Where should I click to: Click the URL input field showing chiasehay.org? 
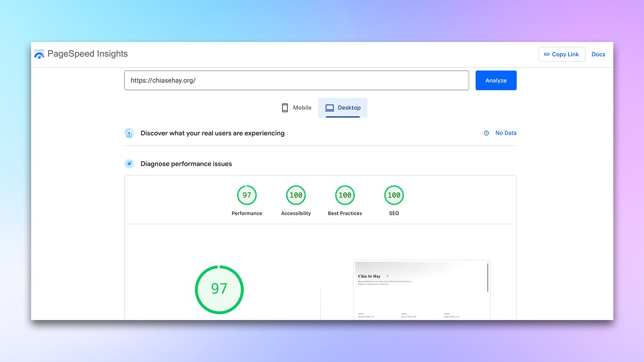[x=296, y=80]
